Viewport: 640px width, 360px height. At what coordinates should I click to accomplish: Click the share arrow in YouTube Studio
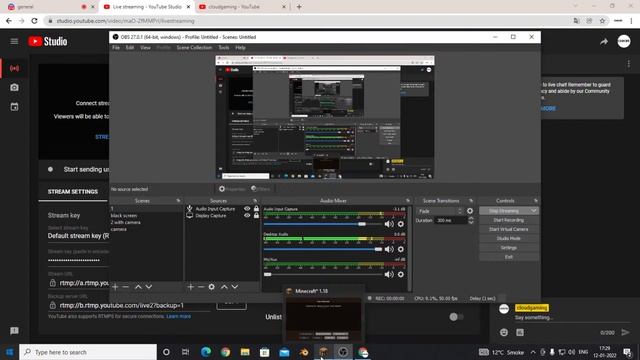point(604,42)
